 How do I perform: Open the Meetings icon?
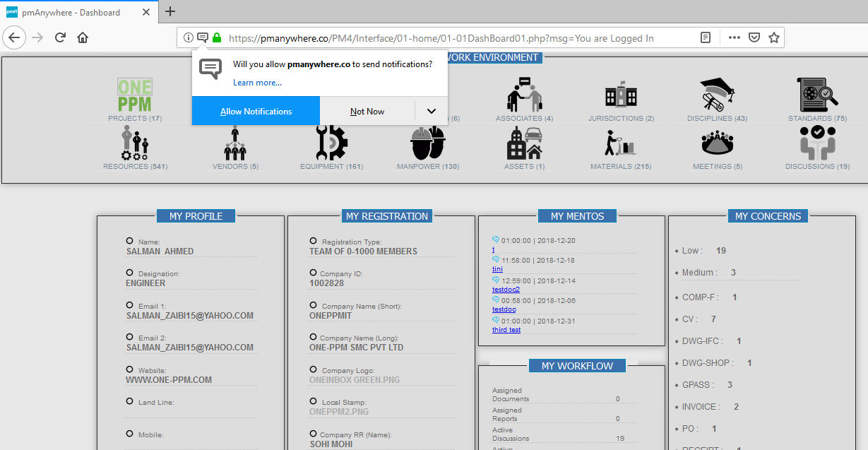717,143
